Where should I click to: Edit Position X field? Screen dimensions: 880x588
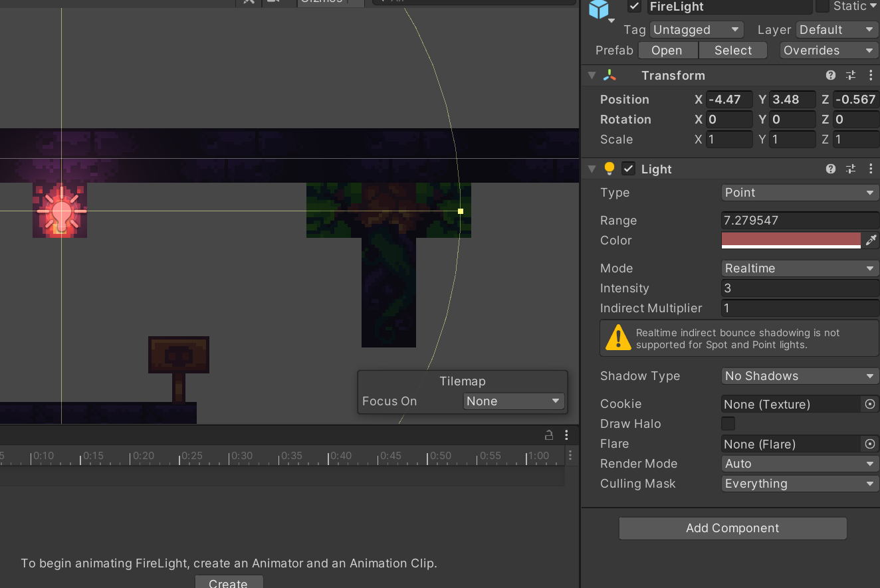[x=729, y=100]
